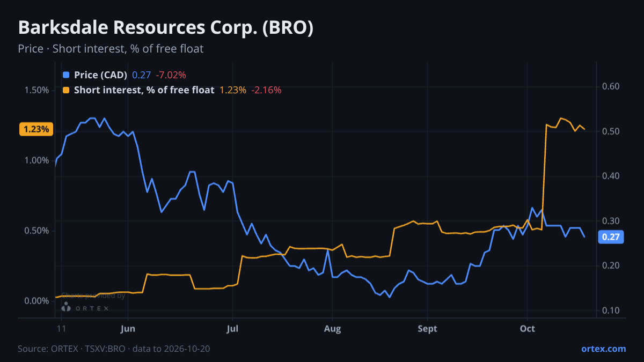Click the 0.00% left axis label
The height and width of the screenshot is (362, 644).
[37, 301]
